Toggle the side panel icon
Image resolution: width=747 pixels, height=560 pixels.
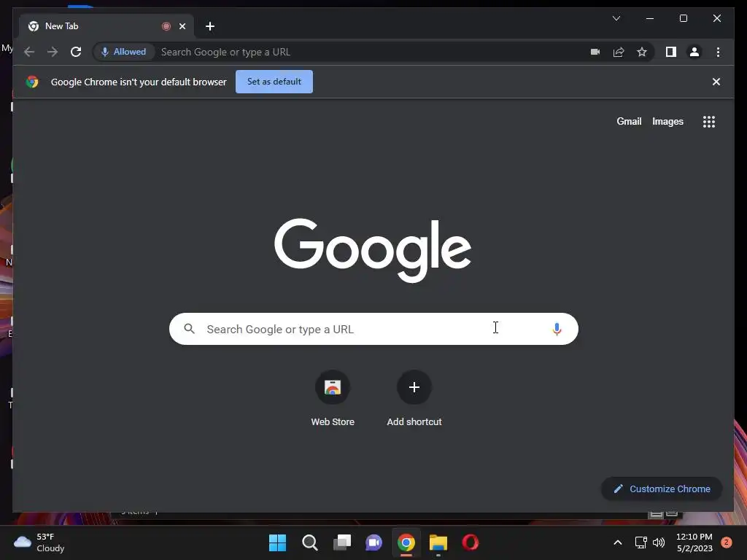[671, 52]
